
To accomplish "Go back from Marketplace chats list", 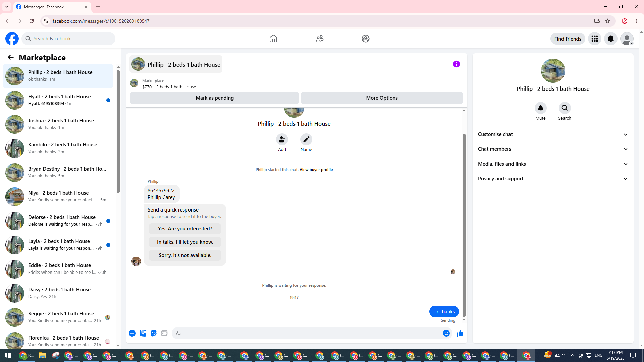I will click(x=11, y=57).
